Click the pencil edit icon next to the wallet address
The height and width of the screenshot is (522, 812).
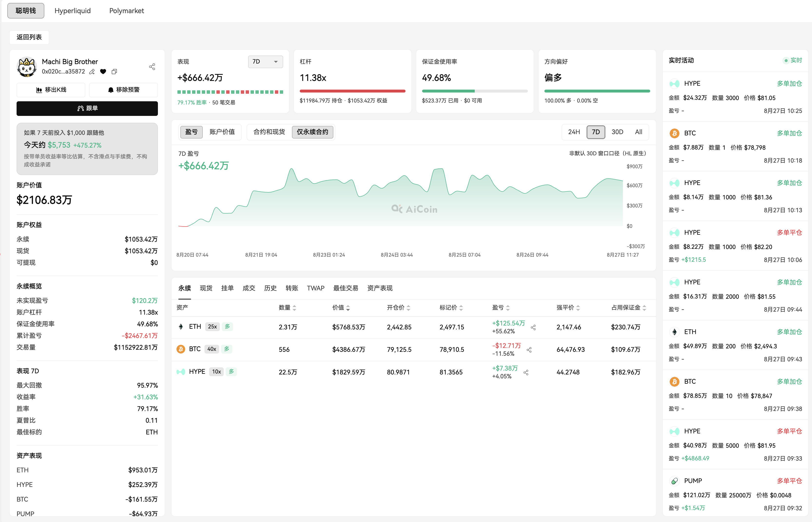point(92,72)
